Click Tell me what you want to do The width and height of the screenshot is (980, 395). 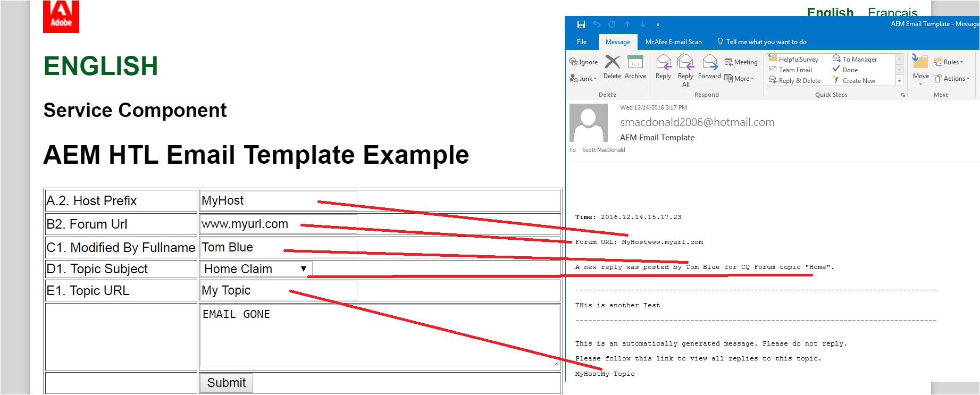[x=761, y=42]
